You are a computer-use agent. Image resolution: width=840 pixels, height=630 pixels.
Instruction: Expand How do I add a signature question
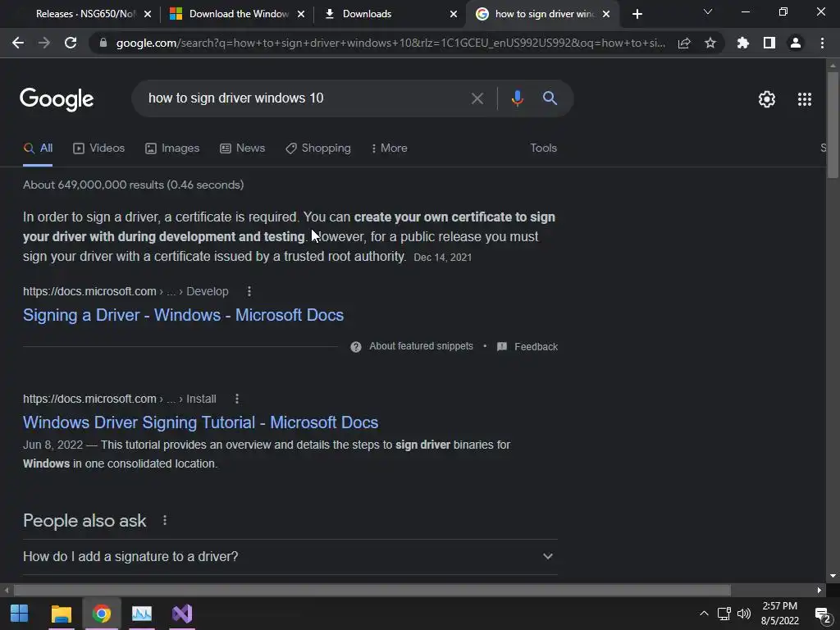coord(290,557)
